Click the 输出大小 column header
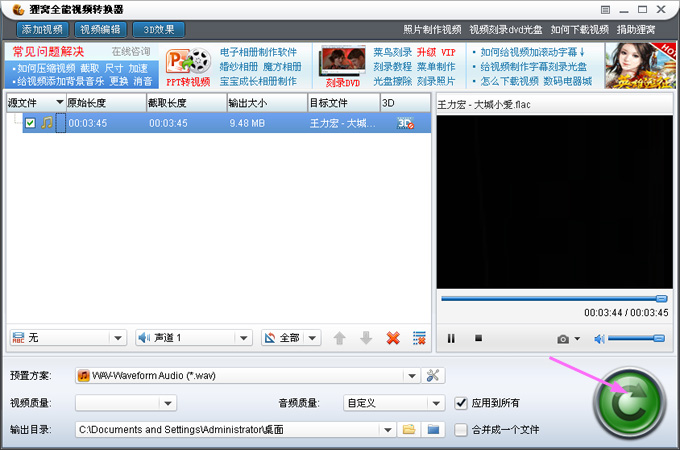 267,103
